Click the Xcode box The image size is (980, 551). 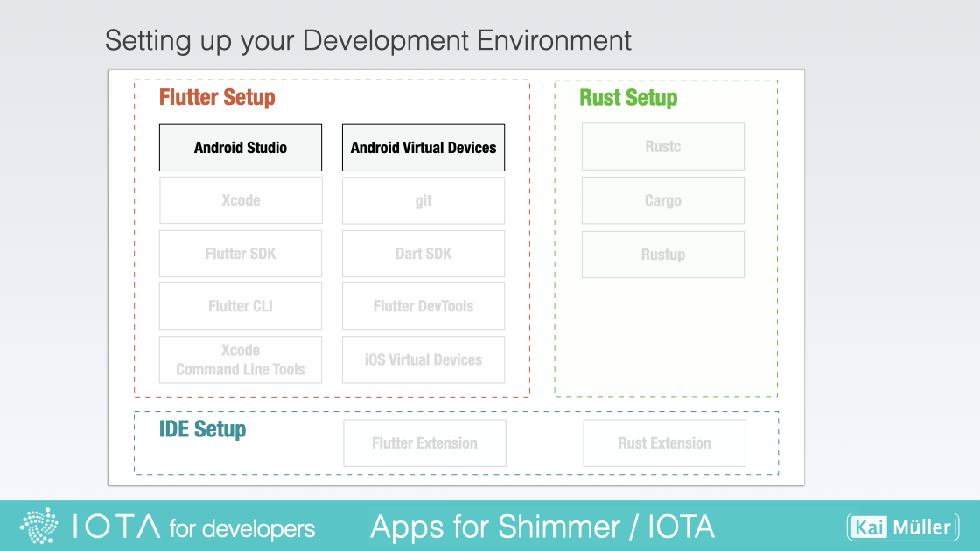241,200
